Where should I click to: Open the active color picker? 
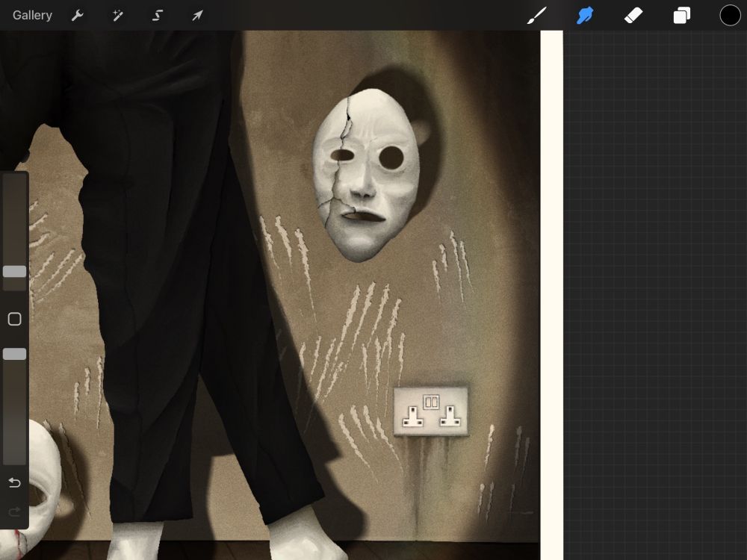tap(730, 15)
